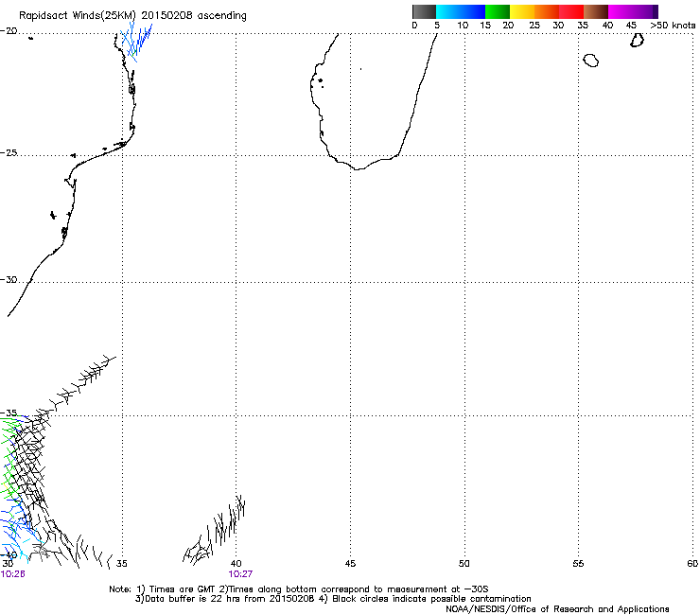The width and height of the screenshot is (700, 615).
Task: Click the Rapidscat Winds title text
Action: click(132, 16)
